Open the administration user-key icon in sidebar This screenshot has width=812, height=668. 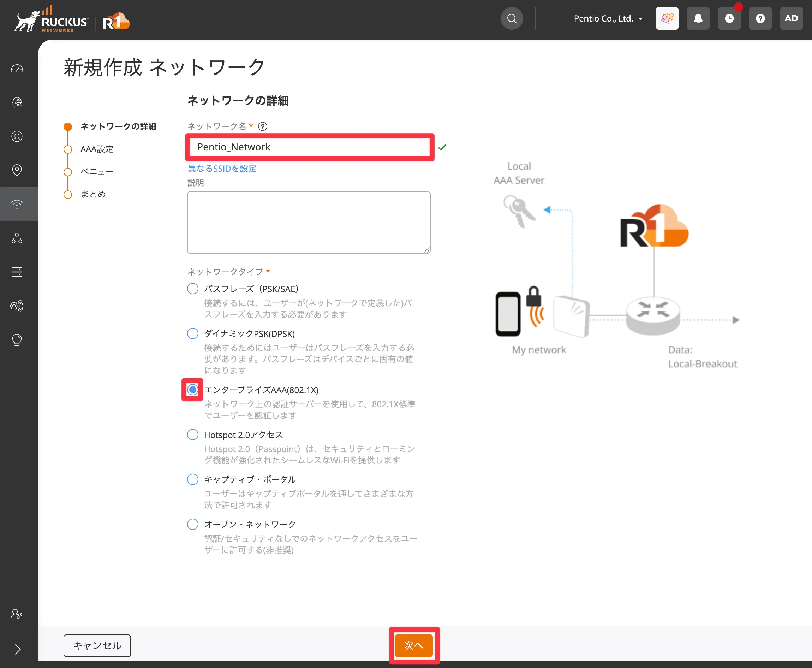[17, 614]
